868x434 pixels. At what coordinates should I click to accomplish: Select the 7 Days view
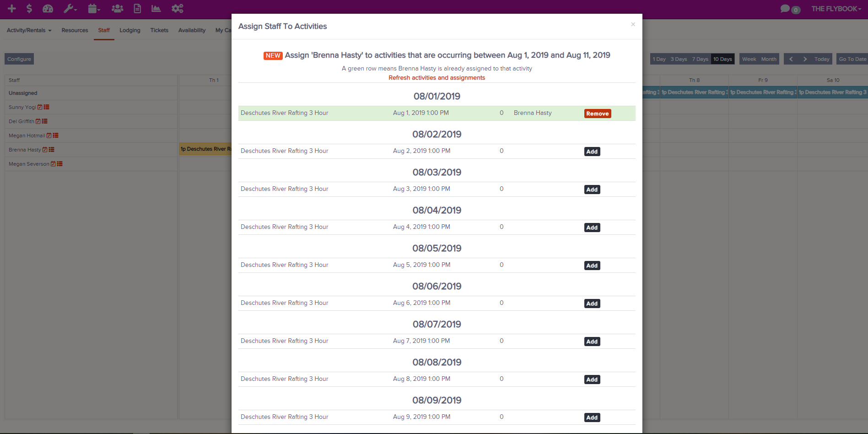(700, 59)
